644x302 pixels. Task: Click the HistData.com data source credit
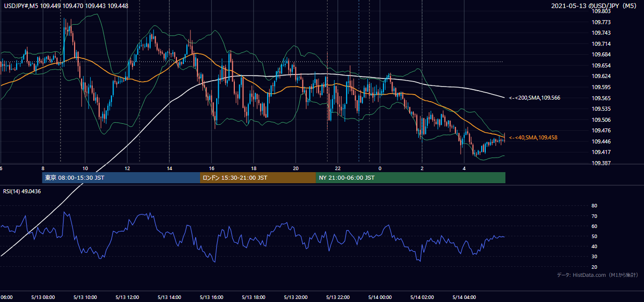pos(598,275)
